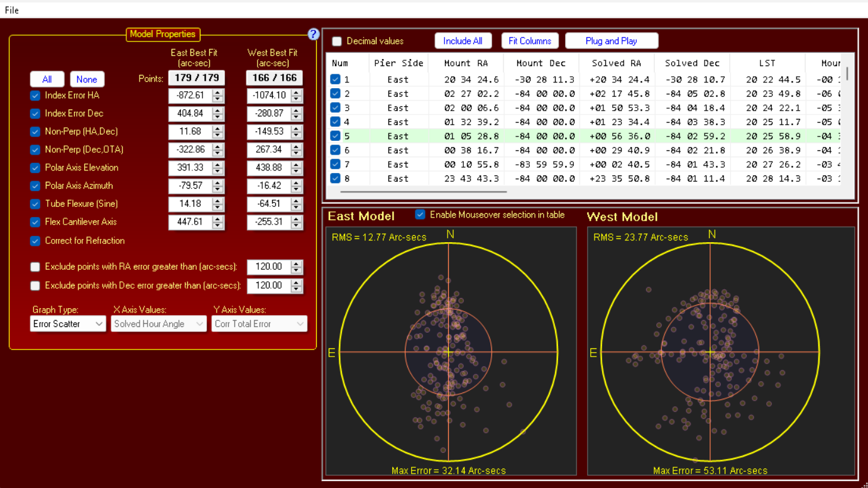The height and width of the screenshot is (488, 868).
Task: Open Y Axis Values dropdown
Action: point(259,324)
